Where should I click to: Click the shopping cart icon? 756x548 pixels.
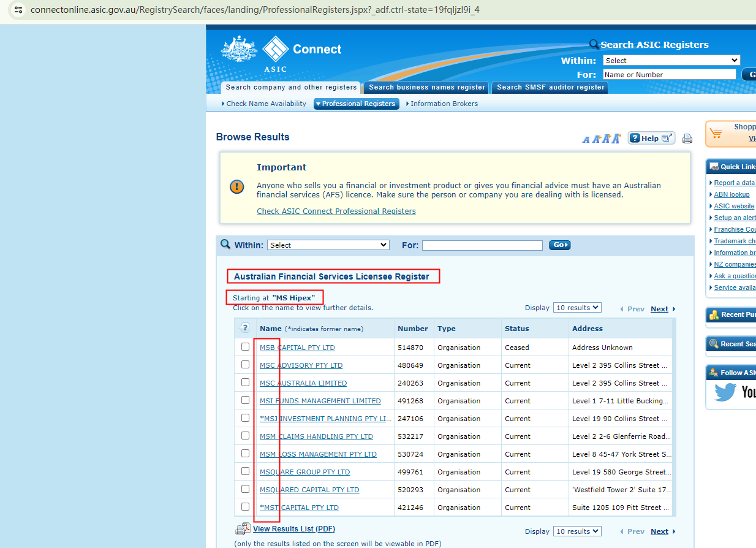tap(716, 134)
